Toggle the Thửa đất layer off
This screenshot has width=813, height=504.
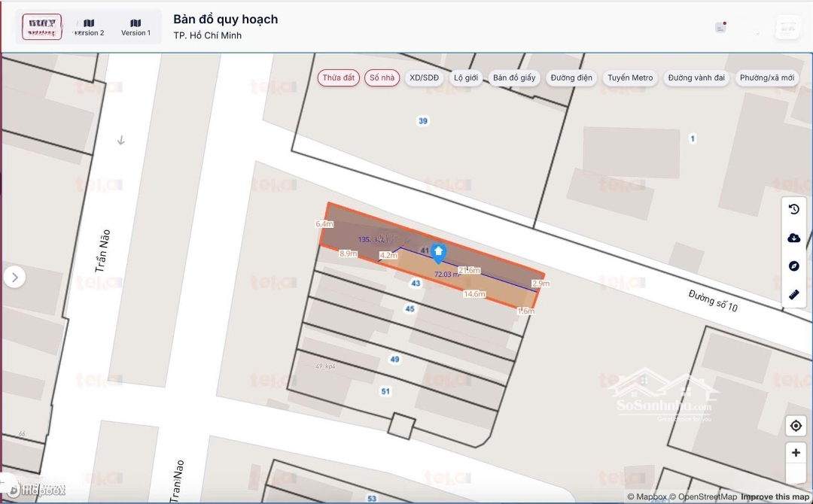pyautogui.click(x=338, y=78)
